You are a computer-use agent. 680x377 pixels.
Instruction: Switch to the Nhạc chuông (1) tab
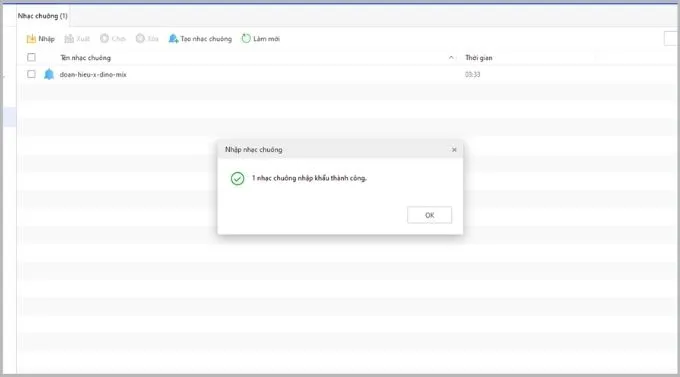[42, 16]
